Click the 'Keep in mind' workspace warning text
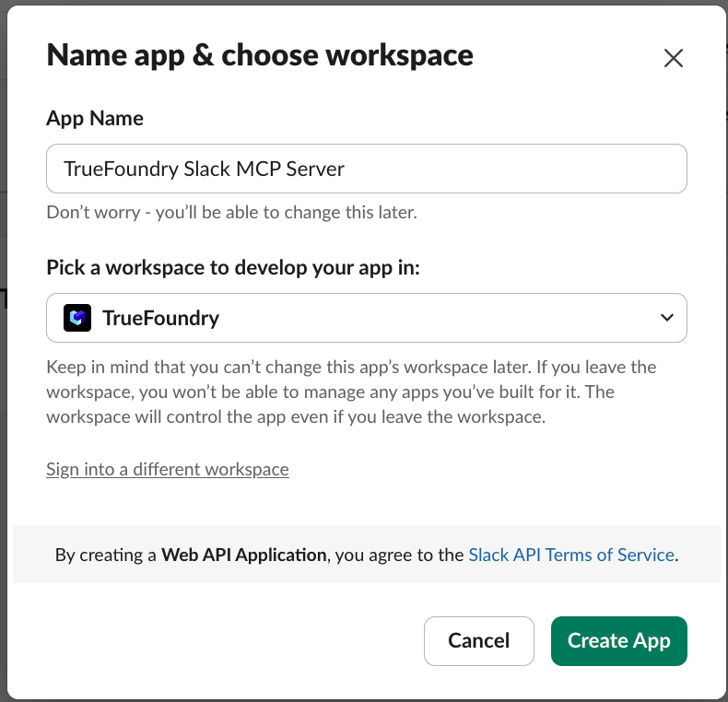 tap(351, 392)
